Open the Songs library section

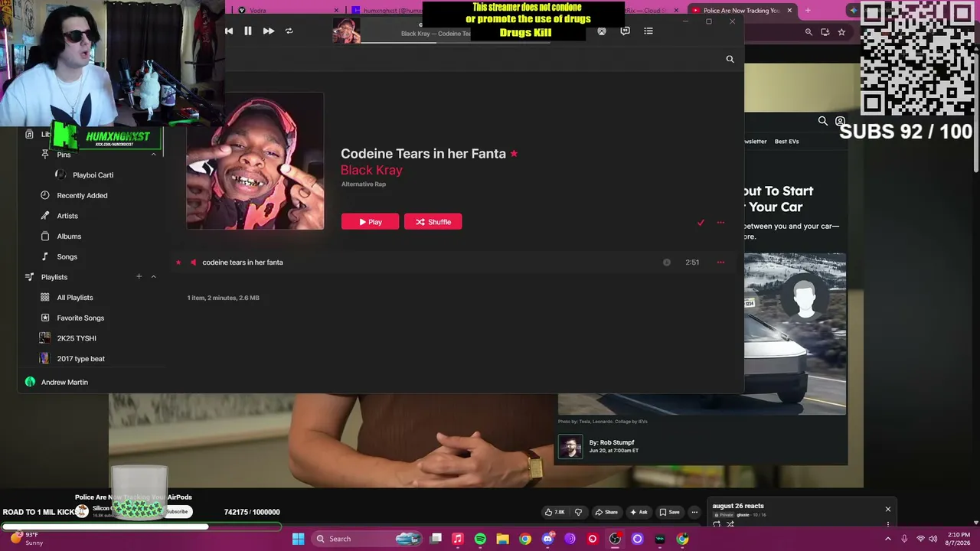[67, 257]
